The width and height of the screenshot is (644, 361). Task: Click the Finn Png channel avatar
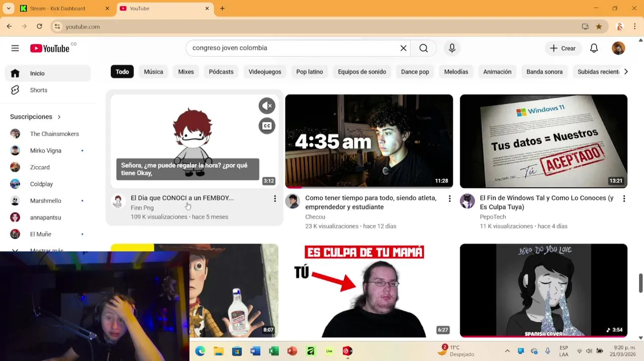(x=118, y=201)
